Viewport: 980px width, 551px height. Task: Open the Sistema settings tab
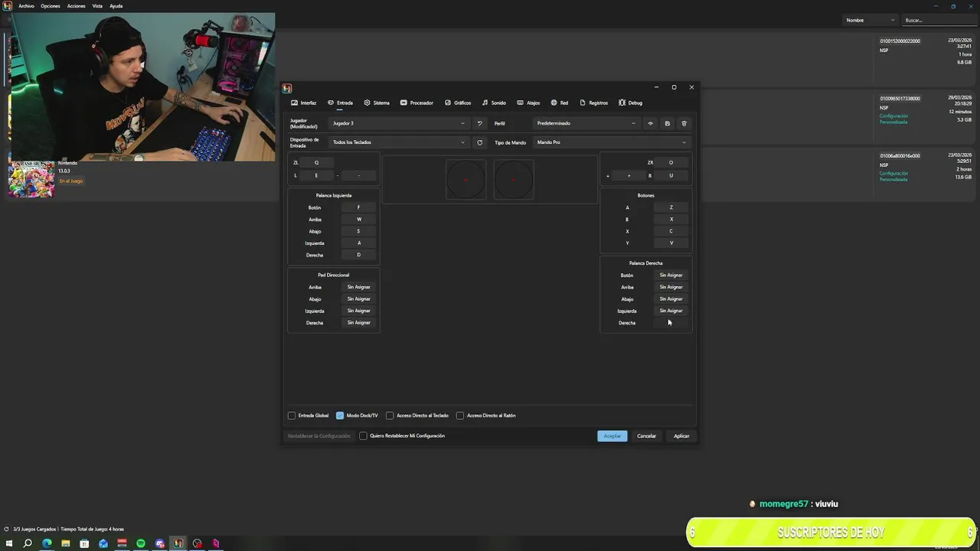[x=377, y=103]
